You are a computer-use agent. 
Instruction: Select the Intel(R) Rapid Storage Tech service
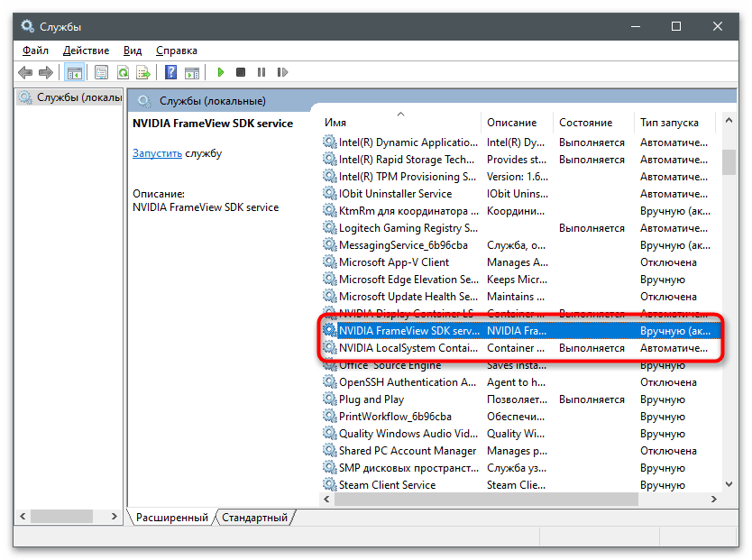coord(521,160)
